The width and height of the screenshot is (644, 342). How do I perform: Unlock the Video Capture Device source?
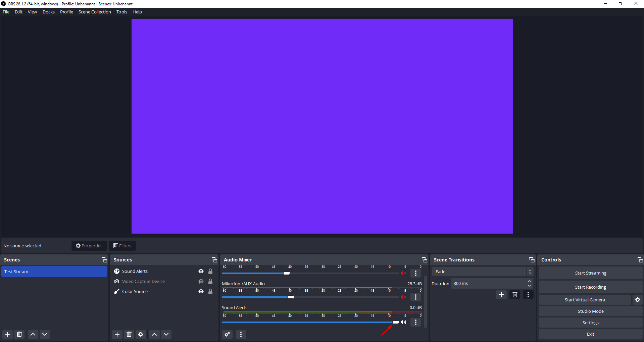pyautogui.click(x=210, y=281)
